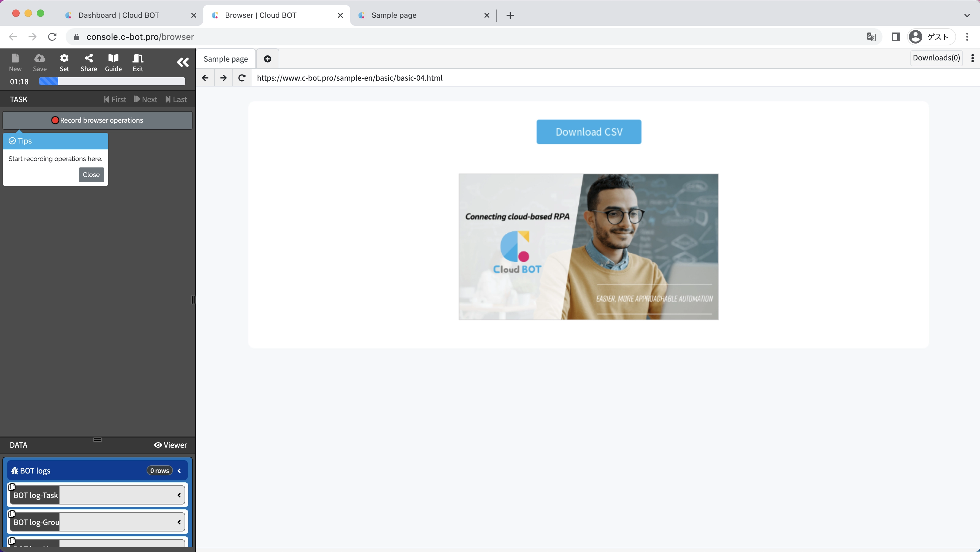Screen dimensions: 980x552
Task: Reload the virtual browser page
Action: coord(242,78)
